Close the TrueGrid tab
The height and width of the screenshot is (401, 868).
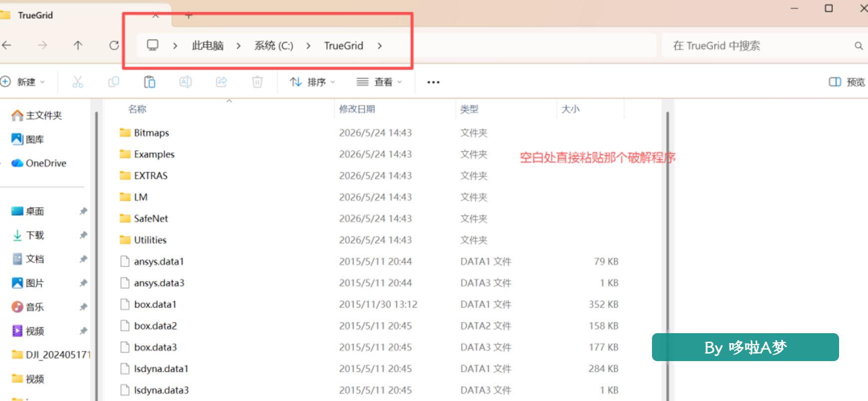[156, 15]
